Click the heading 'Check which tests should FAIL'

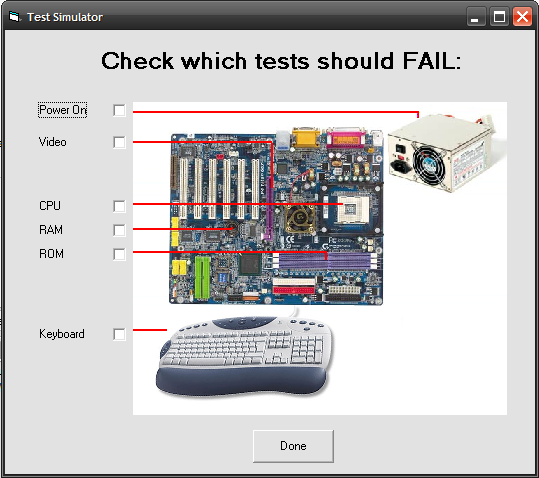pyautogui.click(x=281, y=61)
